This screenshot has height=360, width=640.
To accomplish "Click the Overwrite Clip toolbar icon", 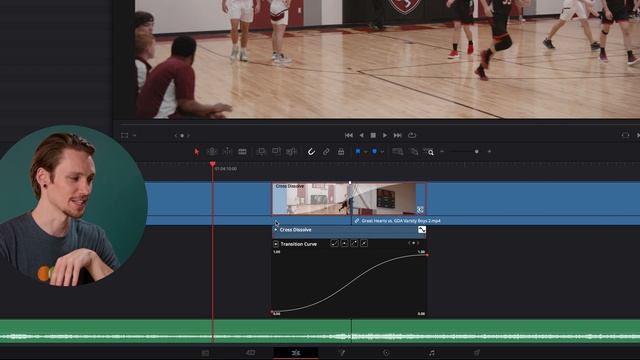I will click(x=276, y=152).
